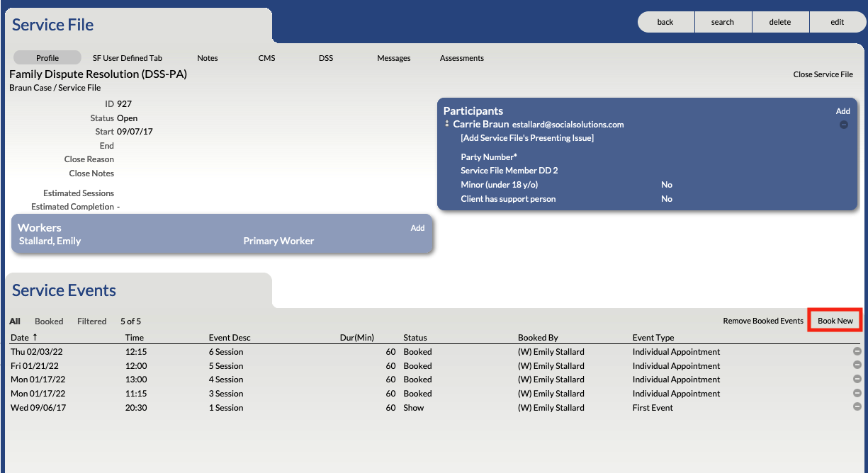Viewport: 868px width, 473px height.
Task: Open the DSS tab
Action: point(326,58)
